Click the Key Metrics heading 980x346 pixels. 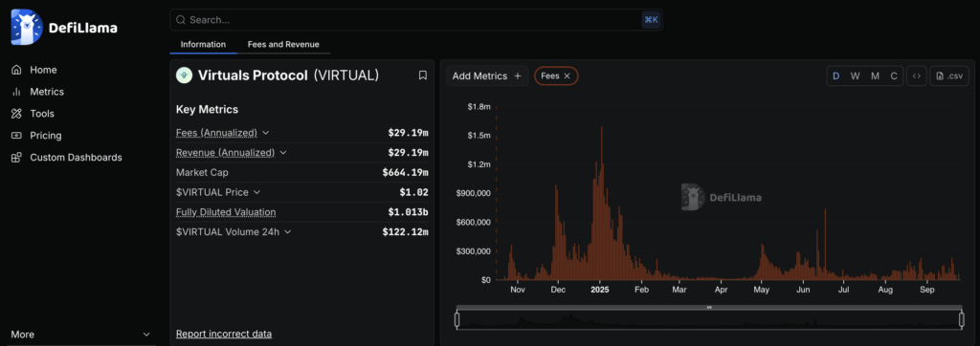(x=207, y=109)
